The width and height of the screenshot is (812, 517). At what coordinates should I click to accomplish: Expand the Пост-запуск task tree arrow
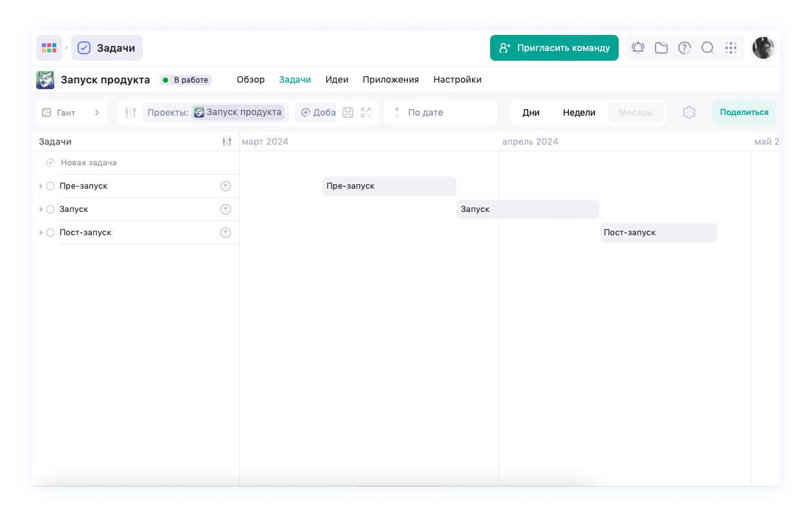(x=41, y=233)
